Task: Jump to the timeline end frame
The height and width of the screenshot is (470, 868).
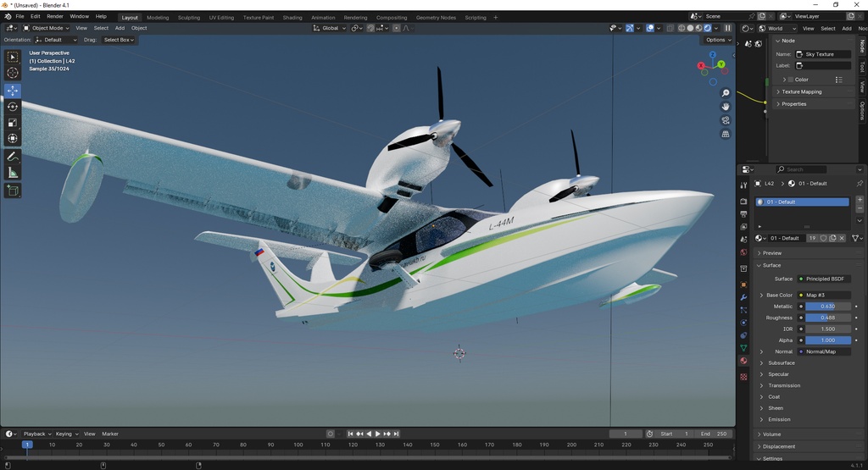Action: tap(397, 434)
